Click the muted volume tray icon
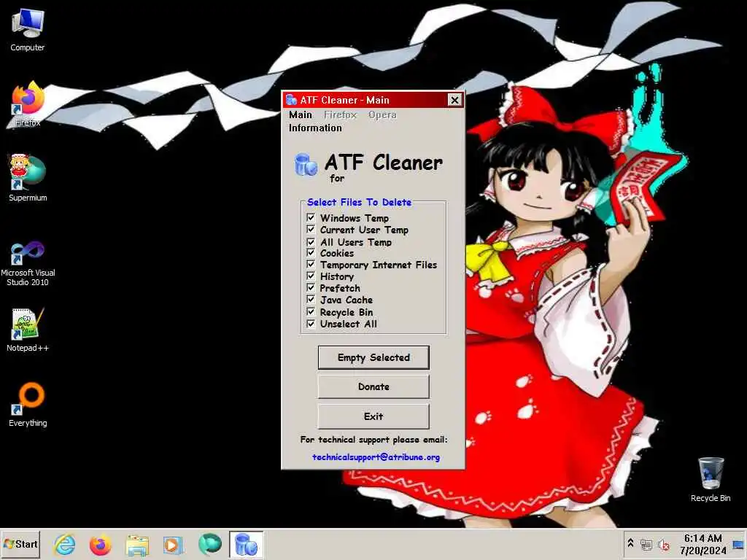 [664, 544]
